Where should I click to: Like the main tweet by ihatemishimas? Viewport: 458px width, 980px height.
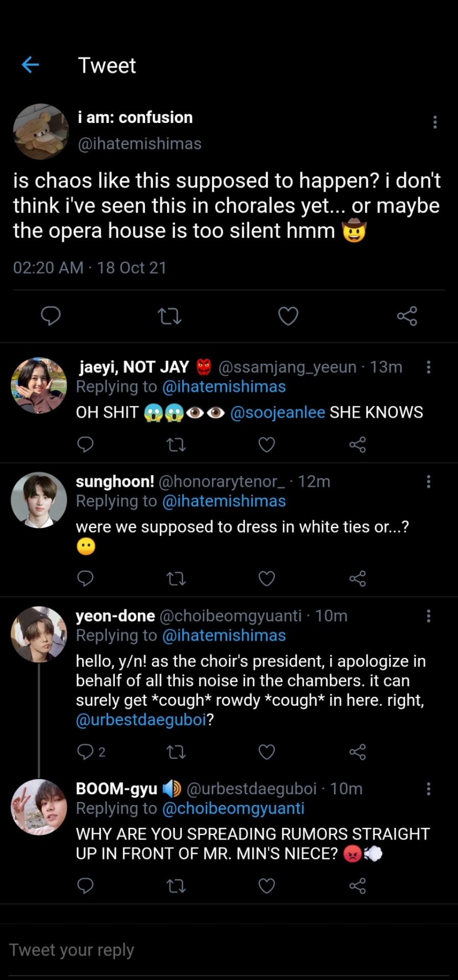point(288,316)
